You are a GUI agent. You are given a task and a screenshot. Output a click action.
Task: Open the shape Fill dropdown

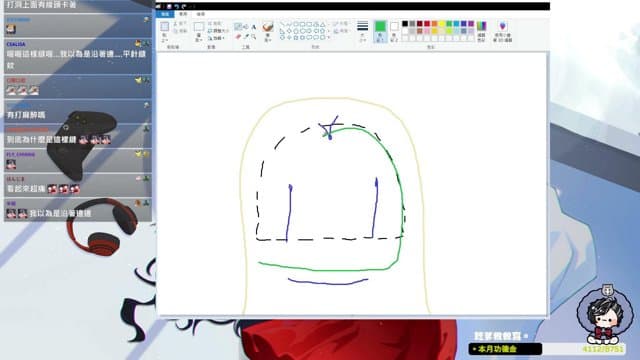tap(341, 31)
